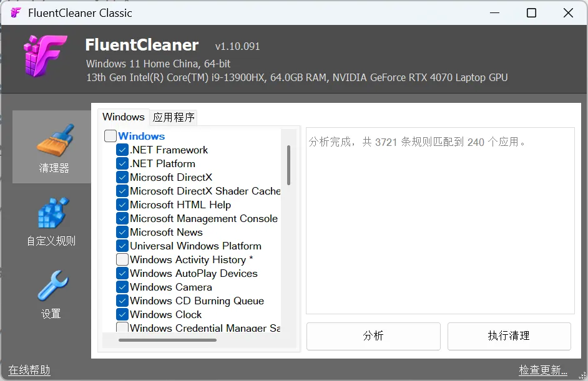The image size is (588, 381).
Task: Click the 执行清理 button
Action: (x=509, y=336)
